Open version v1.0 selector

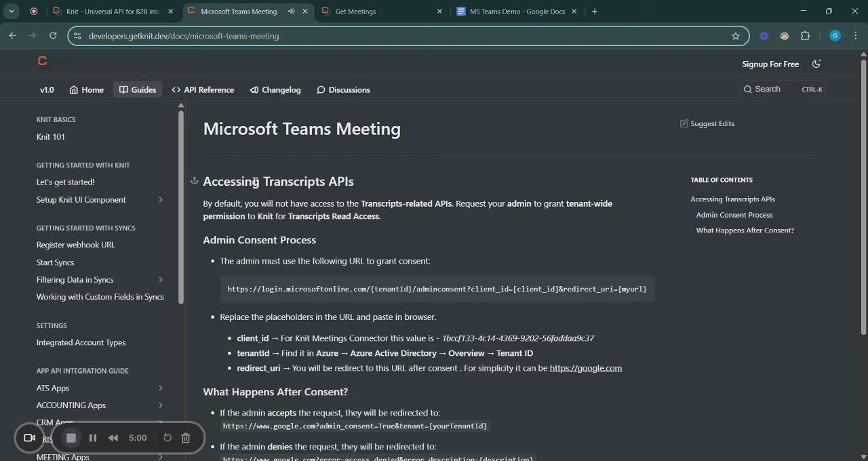tap(47, 89)
